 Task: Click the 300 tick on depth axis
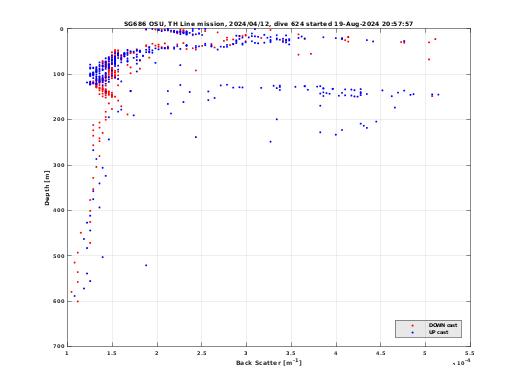coord(59,165)
